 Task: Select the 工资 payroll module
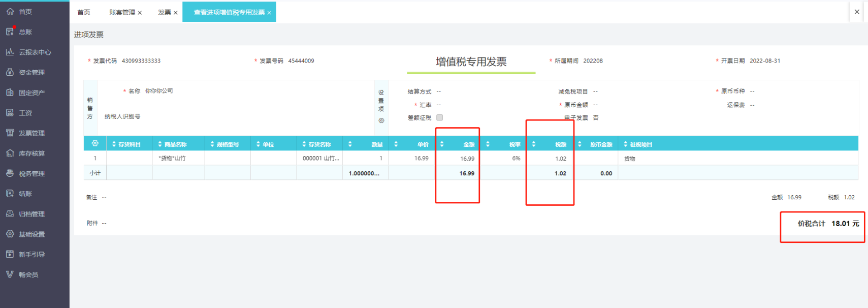click(x=25, y=113)
